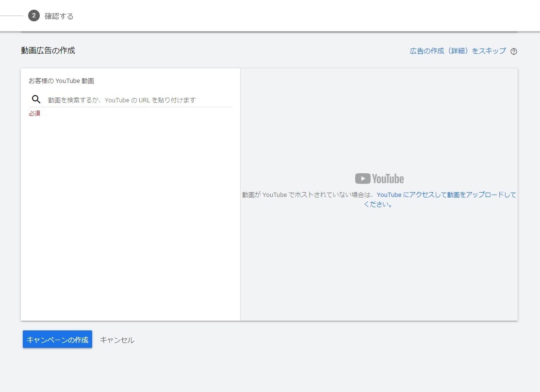Click お客様の YouTube 動画 label
This screenshot has height=392, width=540.
[61, 81]
